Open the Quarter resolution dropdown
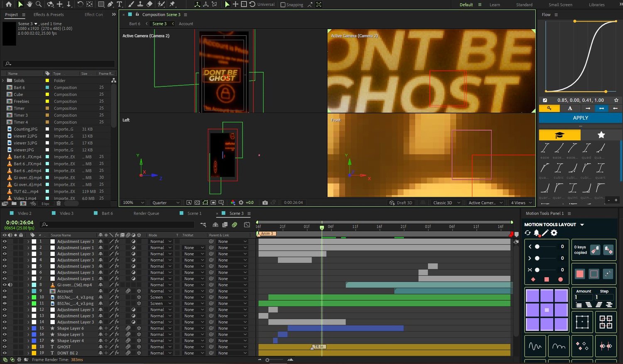This screenshot has height=364, width=623. click(166, 203)
